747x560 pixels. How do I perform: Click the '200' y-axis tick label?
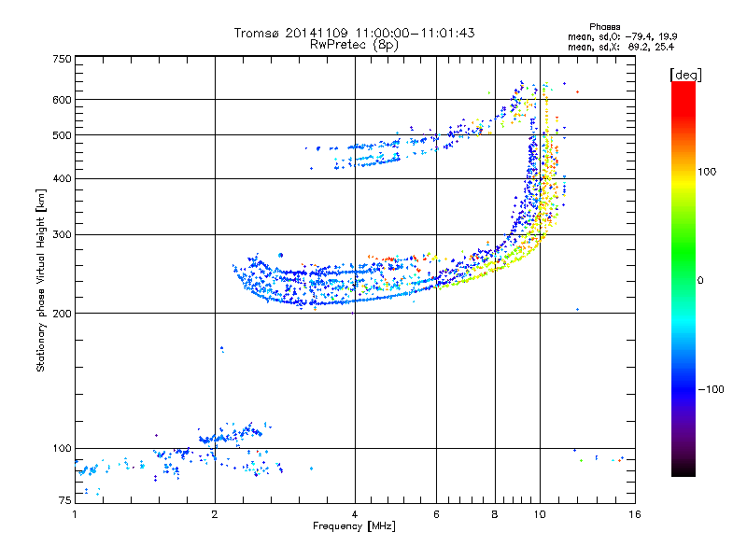[x=62, y=314]
